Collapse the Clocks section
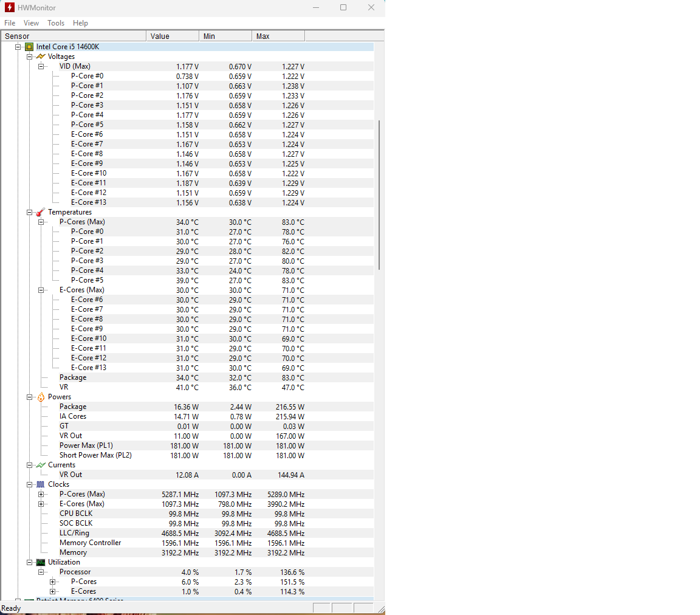 click(x=29, y=484)
